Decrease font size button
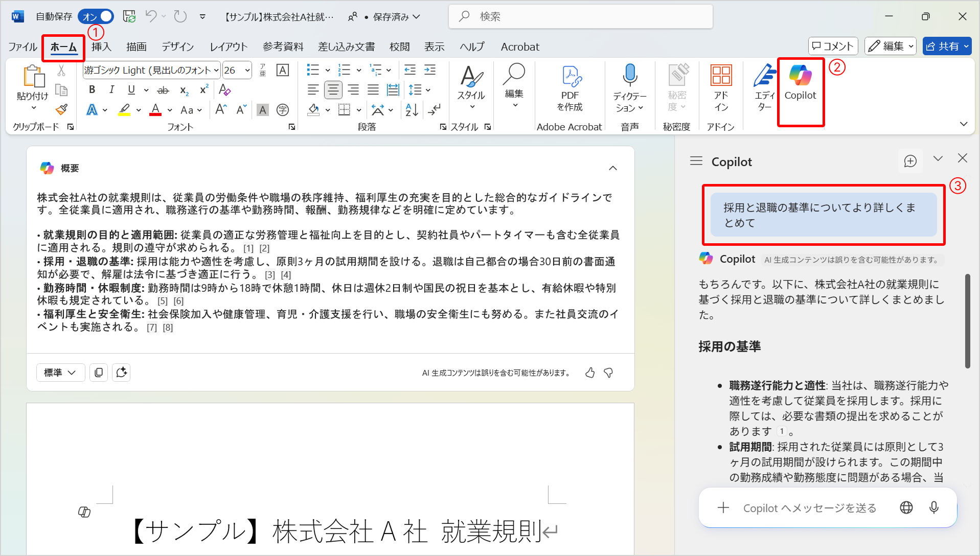The image size is (980, 556). pyautogui.click(x=241, y=109)
